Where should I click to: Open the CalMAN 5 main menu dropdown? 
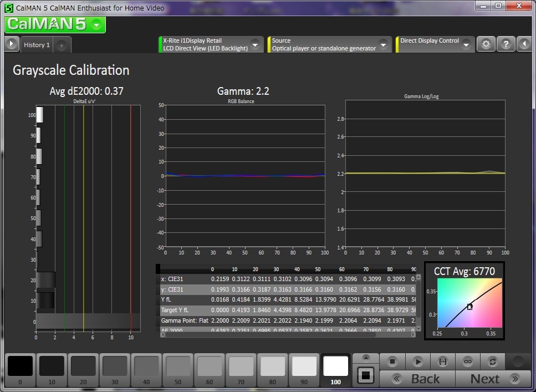[97, 25]
